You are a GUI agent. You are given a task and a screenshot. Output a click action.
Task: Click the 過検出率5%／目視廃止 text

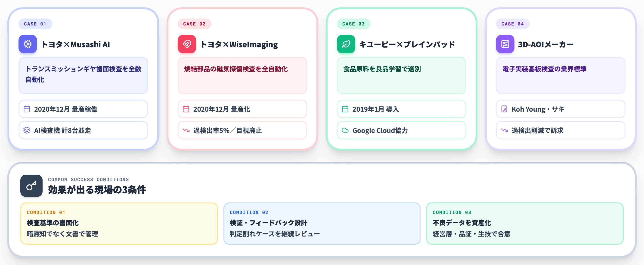click(227, 131)
